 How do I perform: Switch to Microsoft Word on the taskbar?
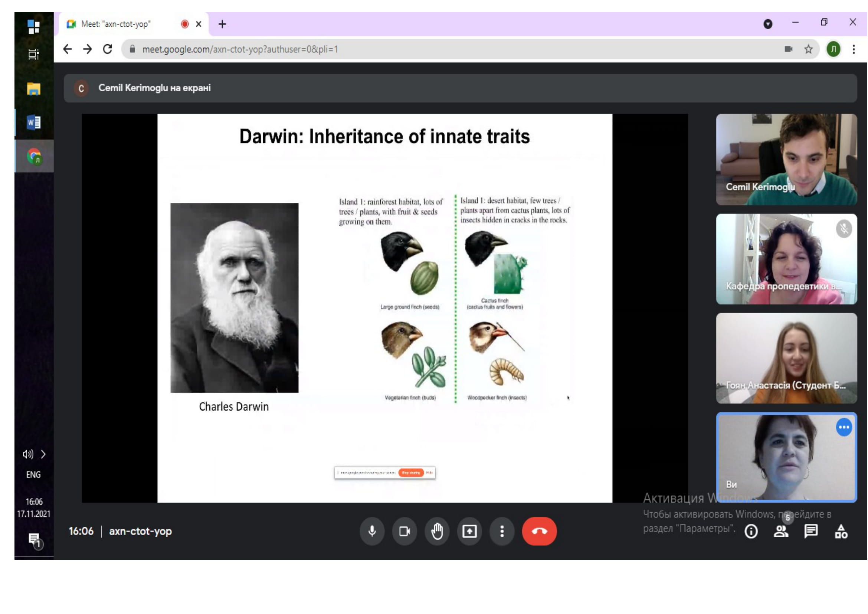tap(34, 123)
